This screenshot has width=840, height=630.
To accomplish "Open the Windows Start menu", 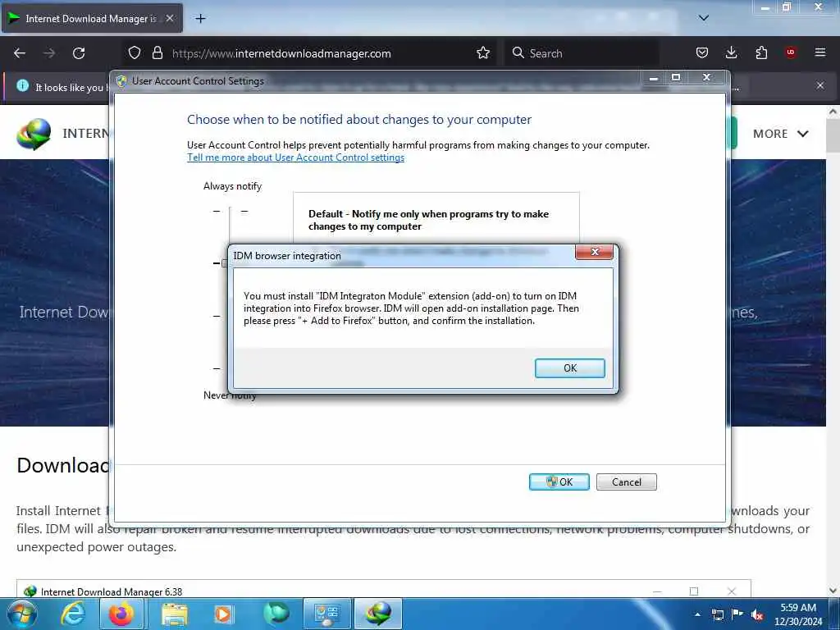I will (x=22, y=614).
